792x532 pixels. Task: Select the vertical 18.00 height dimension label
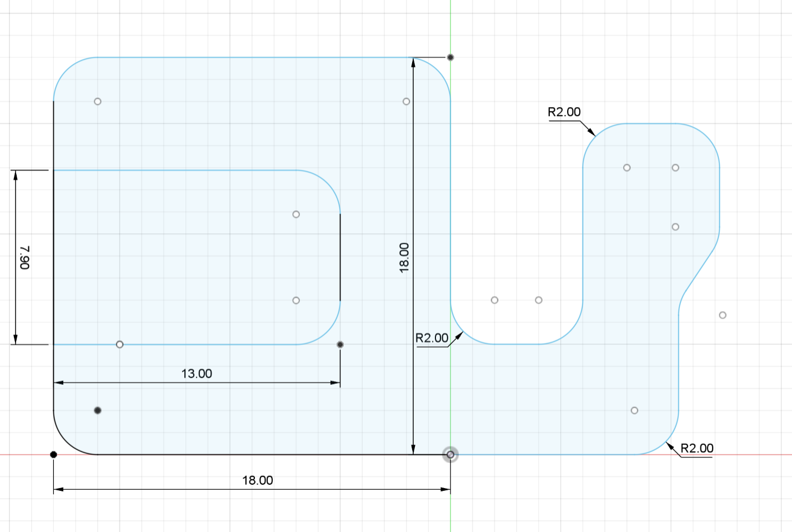(x=404, y=258)
